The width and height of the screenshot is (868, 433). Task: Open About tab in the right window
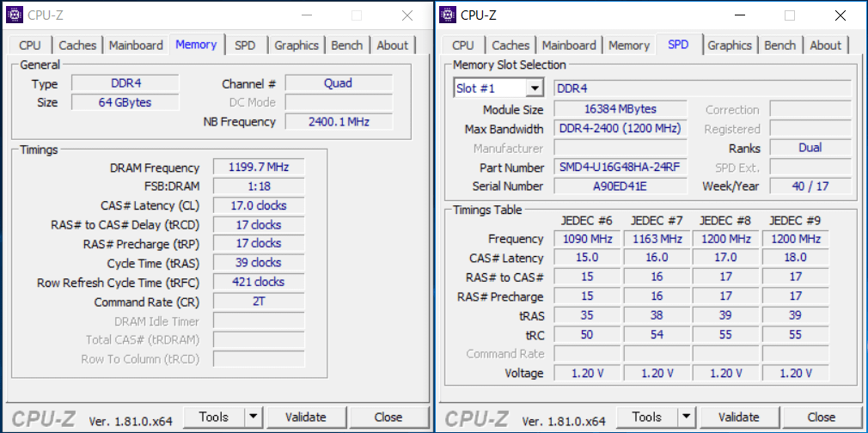pyautogui.click(x=825, y=46)
